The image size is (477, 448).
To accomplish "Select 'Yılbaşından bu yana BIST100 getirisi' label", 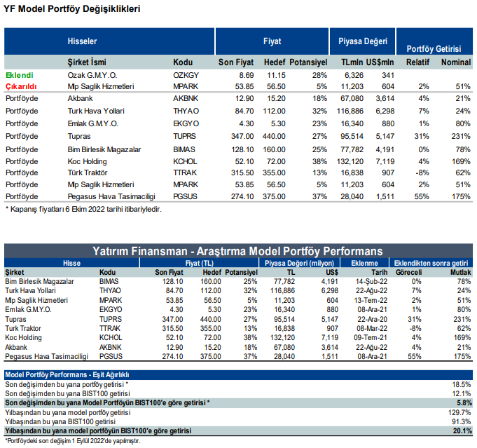I will click(x=60, y=421).
